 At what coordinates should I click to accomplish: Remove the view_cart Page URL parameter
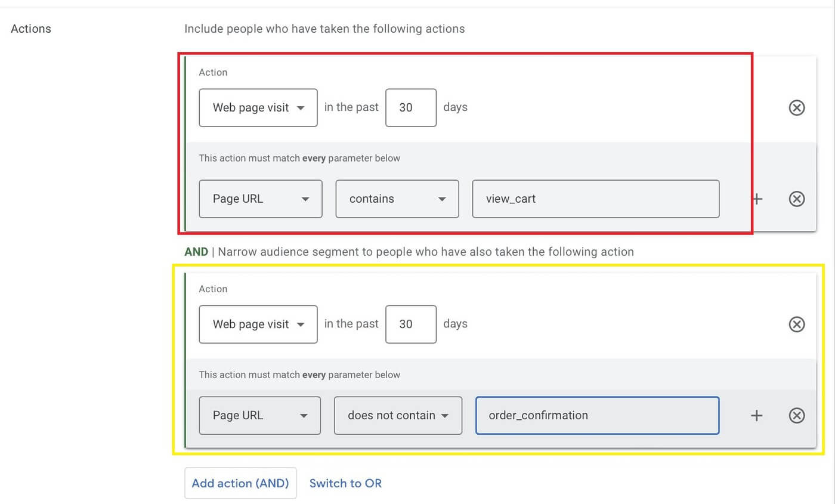coord(796,199)
